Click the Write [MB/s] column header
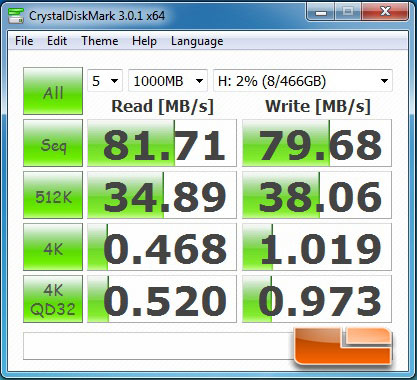 coord(318,107)
